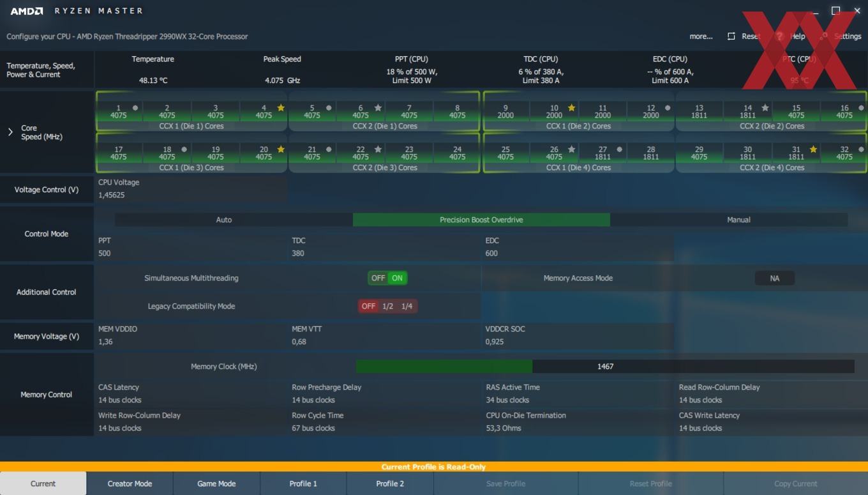
Task: Click the gold star on core 20
Action: tap(281, 149)
